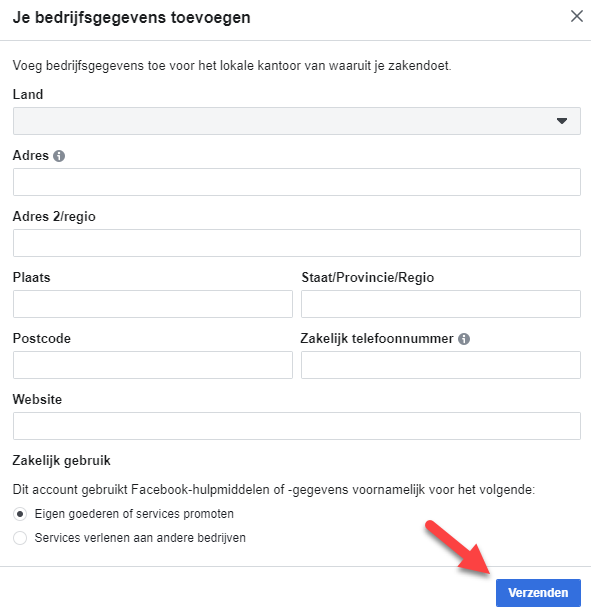Select Services verlenen aan andere bedrijven
The width and height of the screenshot is (591, 612).
click(20, 538)
